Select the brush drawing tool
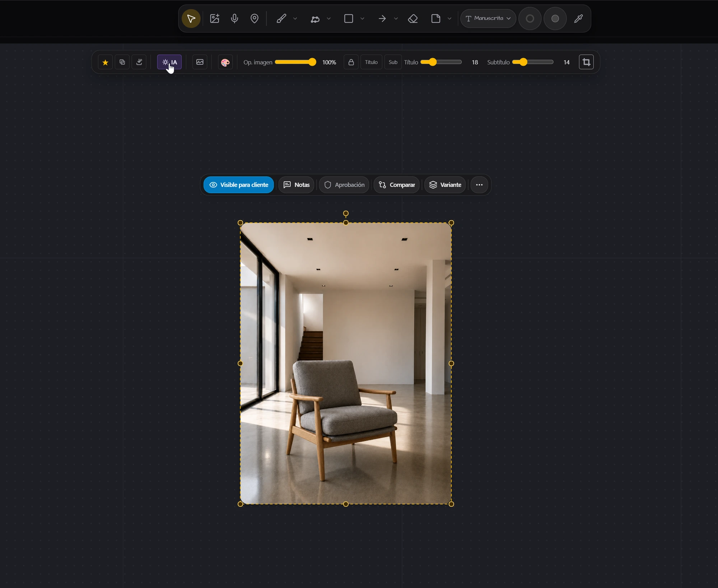This screenshot has height=588, width=718. (x=281, y=18)
